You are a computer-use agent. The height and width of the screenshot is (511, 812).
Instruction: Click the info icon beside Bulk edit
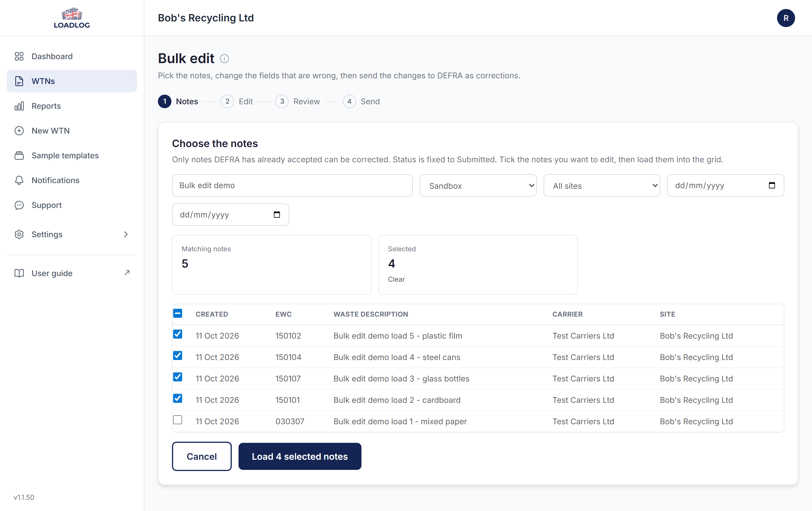click(x=224, y=59)
